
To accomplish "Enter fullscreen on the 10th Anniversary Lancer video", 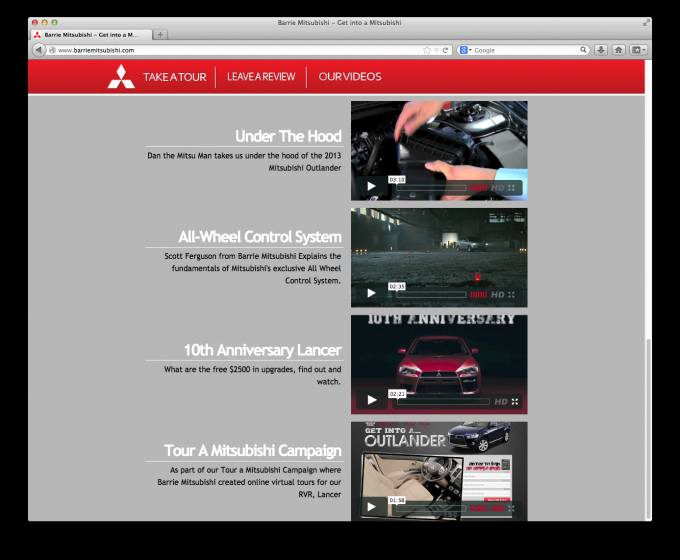I will click(515, 401).
